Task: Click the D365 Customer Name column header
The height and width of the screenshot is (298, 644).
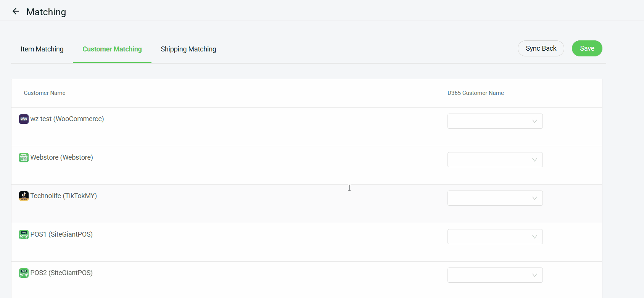Action: [x=475, y=93]
